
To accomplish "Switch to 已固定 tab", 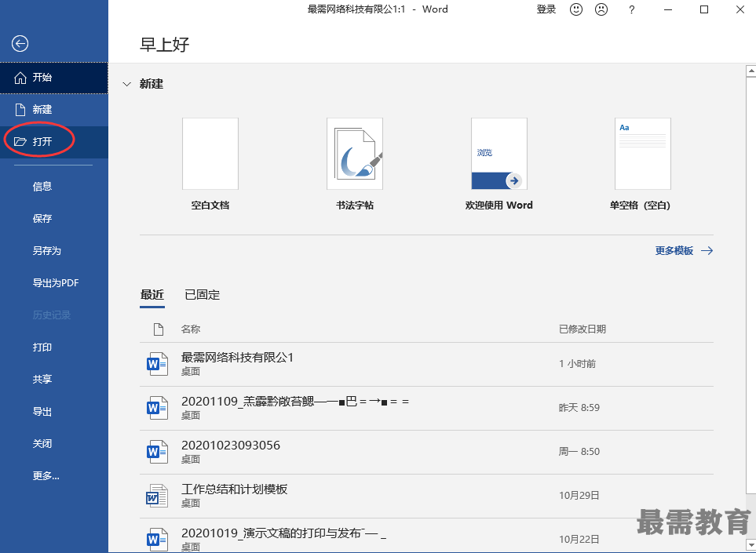I will pyautogui.click(x=203, y=295).
